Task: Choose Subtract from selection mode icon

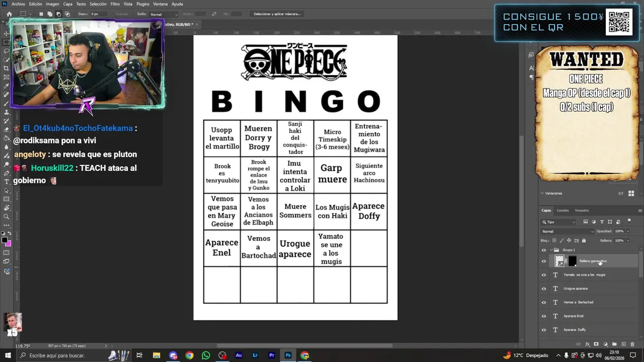Action: tap(59, 14)
